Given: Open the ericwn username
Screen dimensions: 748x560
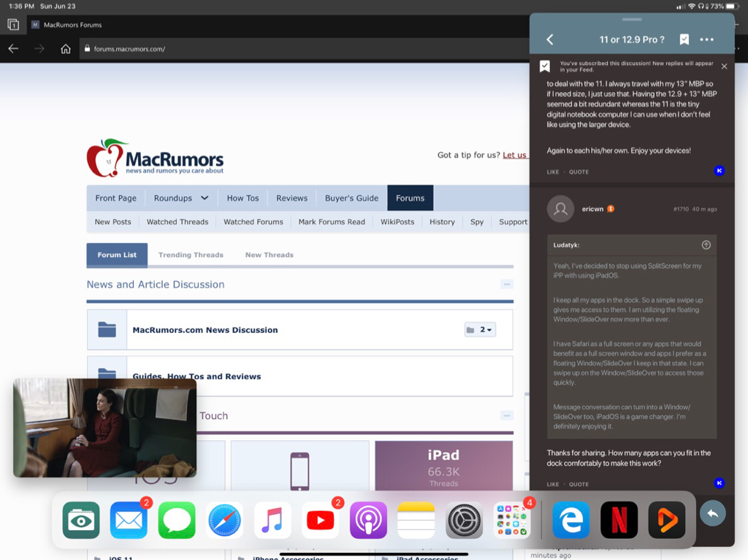Looking at the screenshot, I should pyautogui.click(x=592, y=209).
